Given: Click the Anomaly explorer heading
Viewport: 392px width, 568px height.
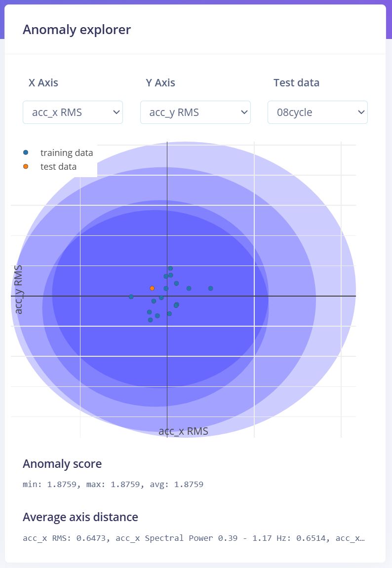Looking at the screenshot, I should coord(77,30).
